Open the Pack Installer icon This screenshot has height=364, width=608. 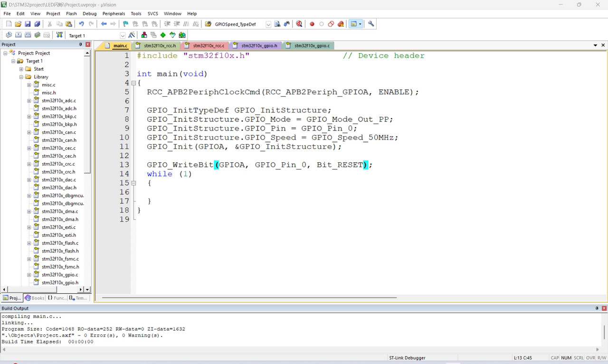click(182, 35)
